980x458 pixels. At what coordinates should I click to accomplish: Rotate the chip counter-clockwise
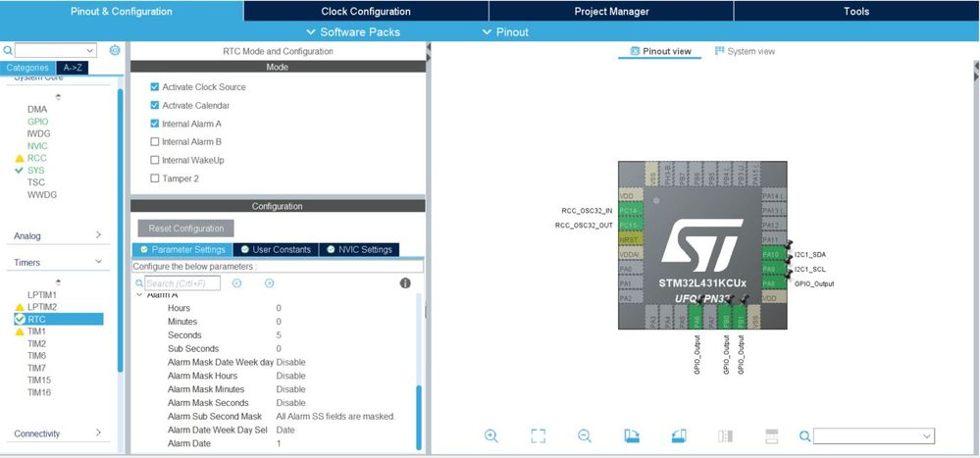(679, 436)
